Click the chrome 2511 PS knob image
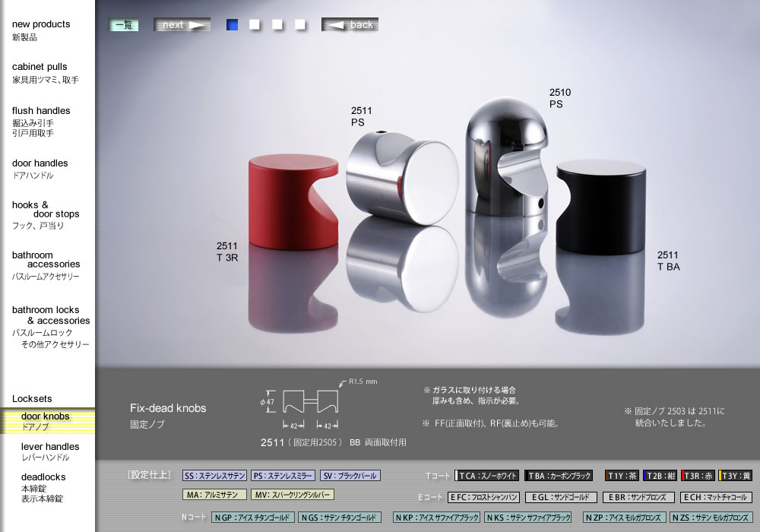This screenshot has height=532, width=760. [x=402, y=177]
